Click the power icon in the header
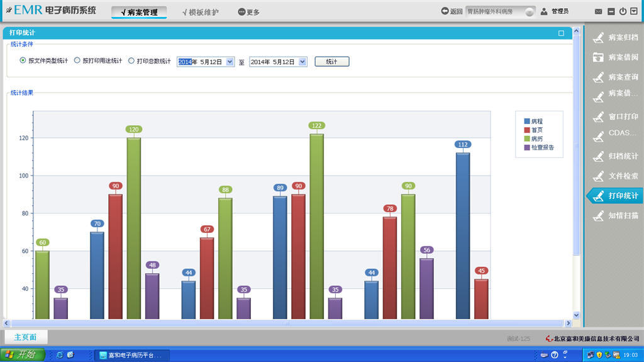644x362 pixels. point(623,11)
